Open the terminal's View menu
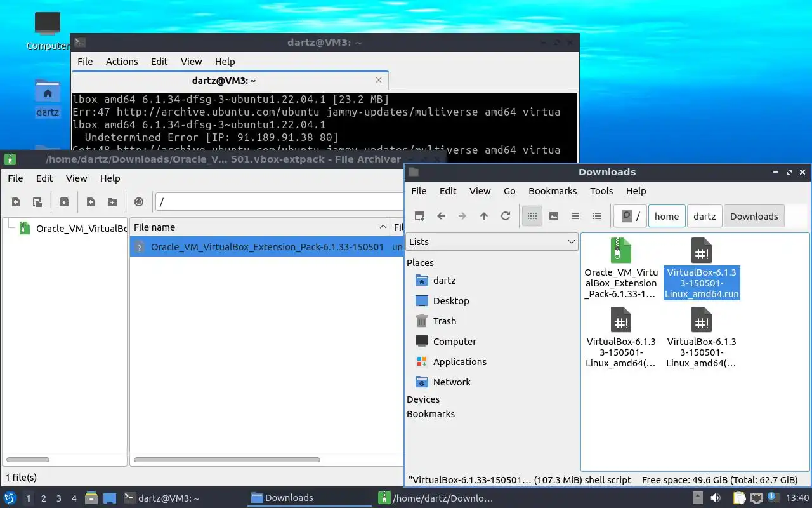Screen dimensions: 812x508 pyautogui.click(x=191, y=62)
